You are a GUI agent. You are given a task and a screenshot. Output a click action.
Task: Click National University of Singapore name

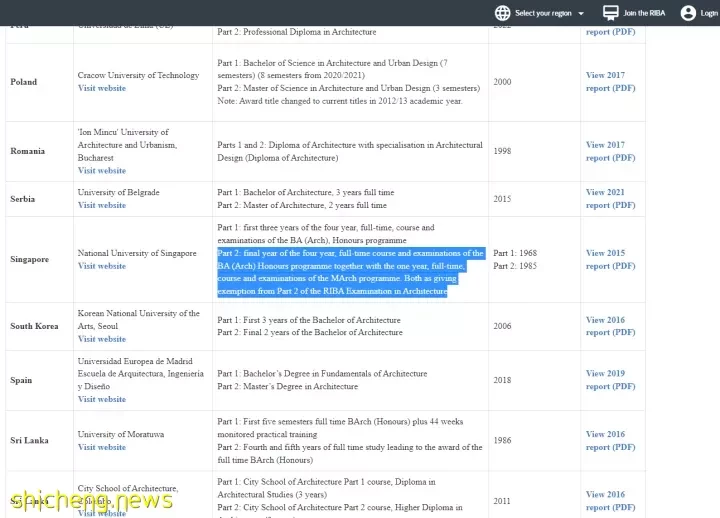tap(137, 253)
